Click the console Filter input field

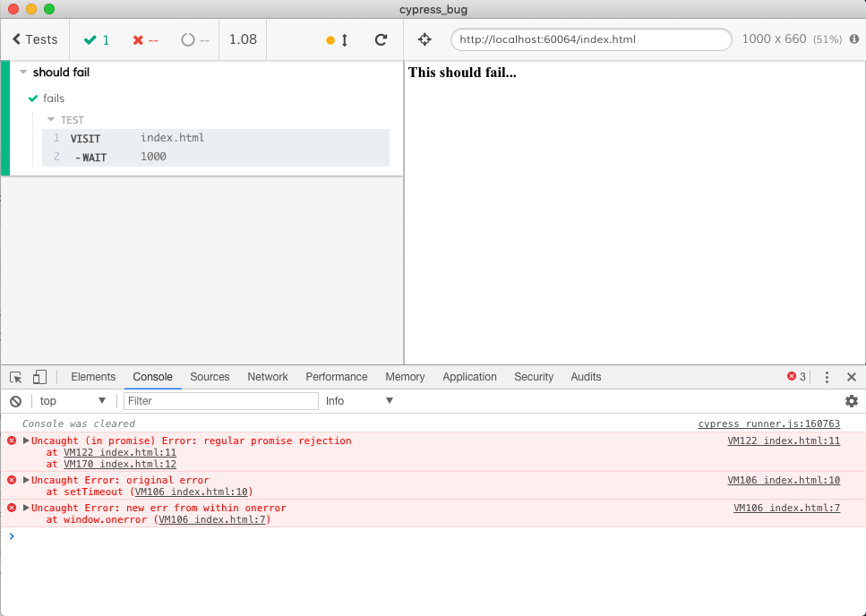point(220,400)
